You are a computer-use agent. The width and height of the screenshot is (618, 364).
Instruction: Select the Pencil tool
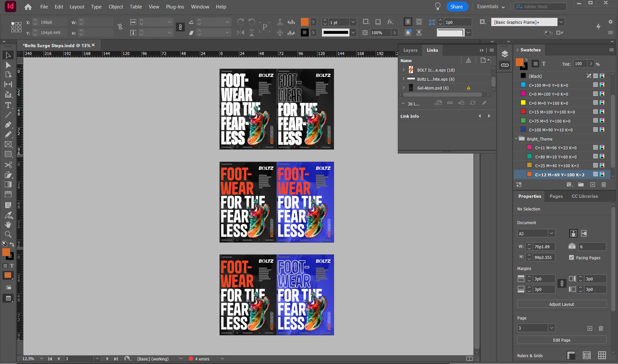point(8,134)
